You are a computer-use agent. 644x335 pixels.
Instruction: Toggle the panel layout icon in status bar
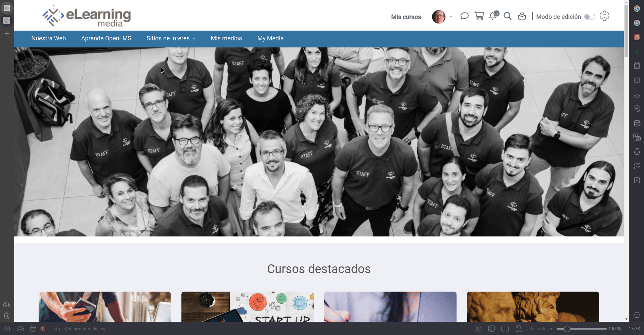[x=7, y=329]
